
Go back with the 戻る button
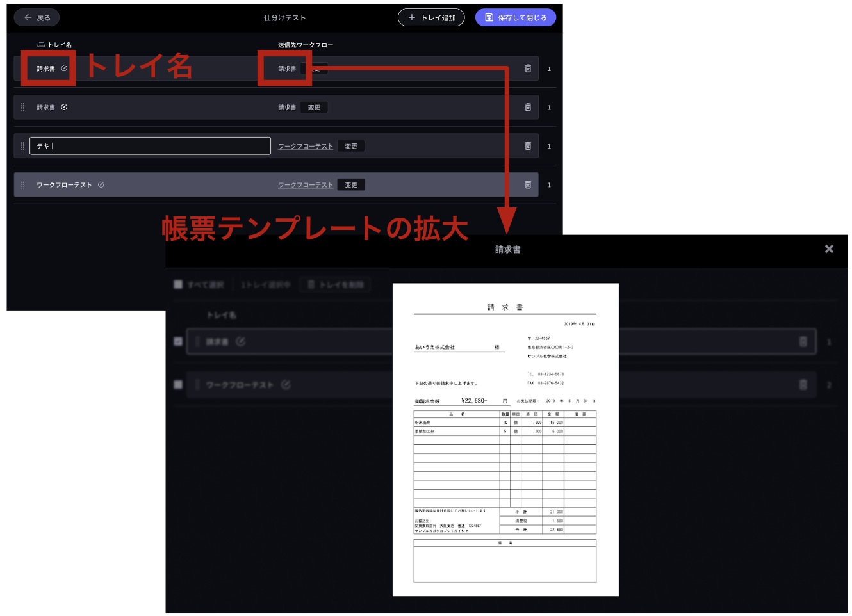tap(37, 18)
